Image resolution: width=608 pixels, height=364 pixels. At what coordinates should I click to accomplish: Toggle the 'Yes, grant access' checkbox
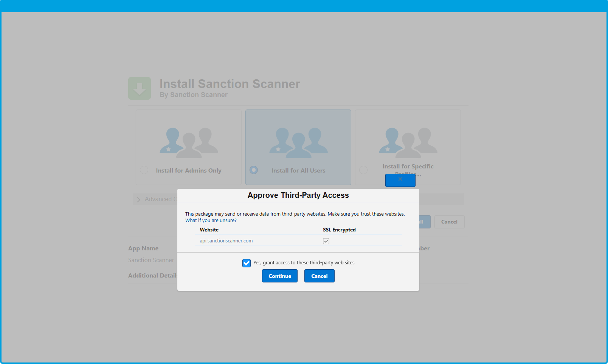(x=247, y=263)
